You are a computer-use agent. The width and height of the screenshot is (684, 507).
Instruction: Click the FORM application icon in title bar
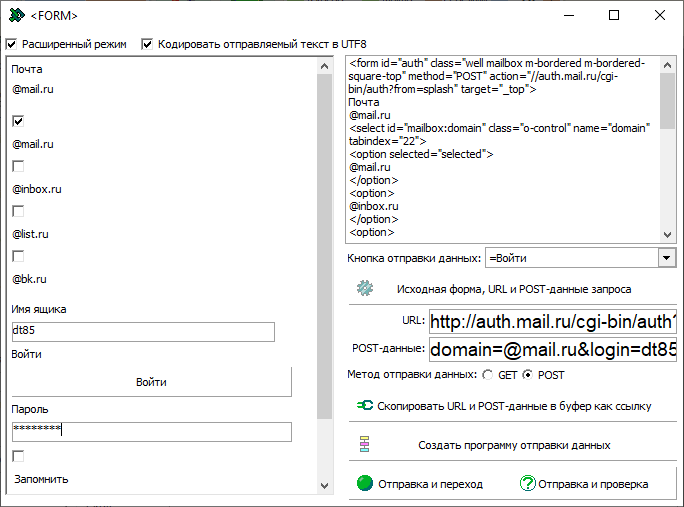pos(17,15)
